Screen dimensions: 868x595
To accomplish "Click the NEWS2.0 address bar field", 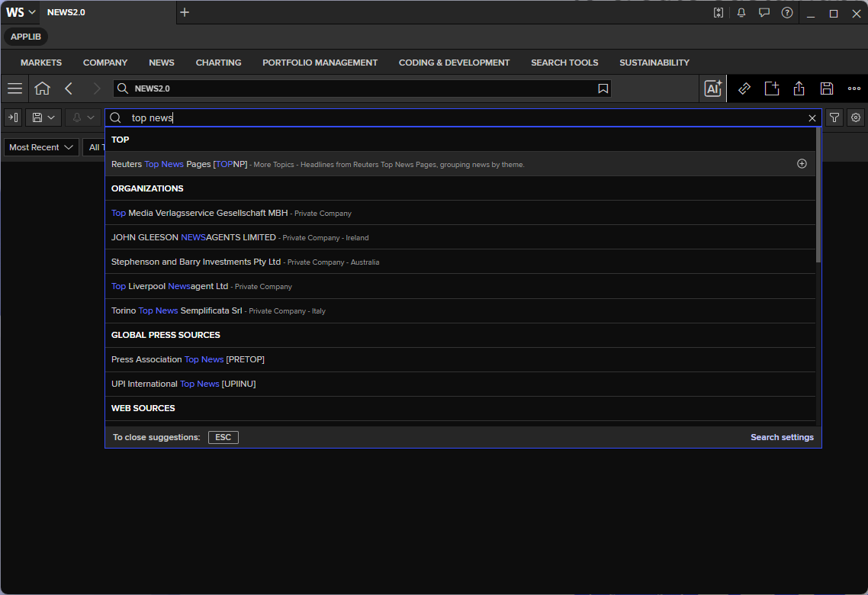I will 362,88.
